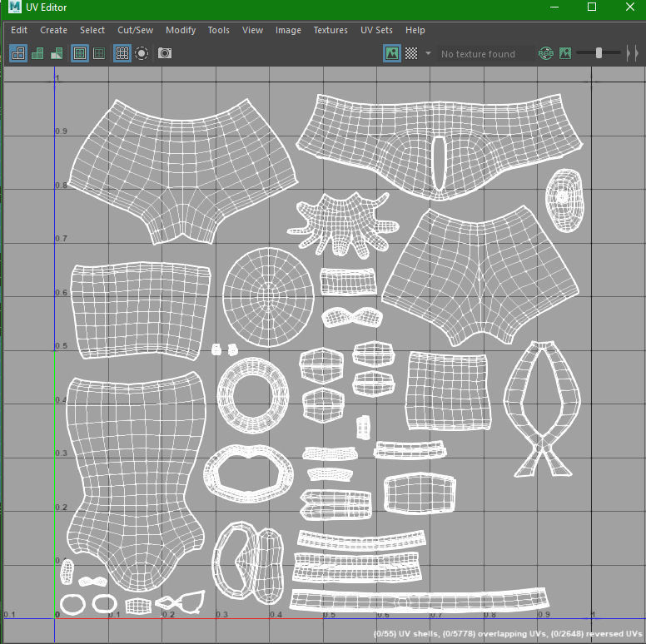The width and height of the screenshot is (646, 644).
Task: Select the ring-shaped torus UV shell
Action: tap(253, 395)
